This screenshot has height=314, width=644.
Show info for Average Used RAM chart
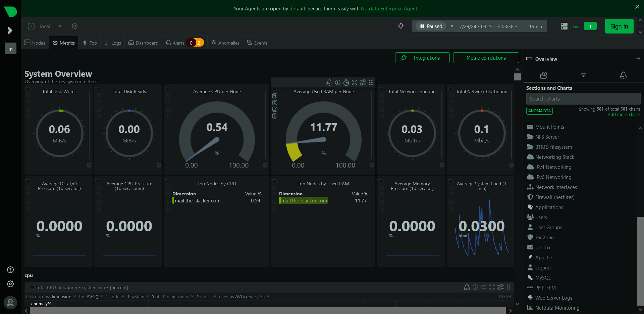pos(338,82)
